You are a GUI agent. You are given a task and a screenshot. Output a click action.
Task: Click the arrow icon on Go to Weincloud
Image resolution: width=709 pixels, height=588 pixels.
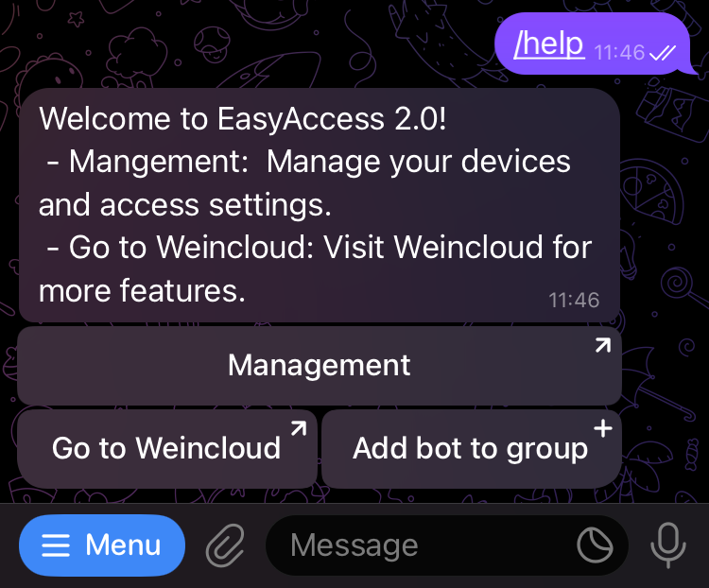click(x=299, y=428)
